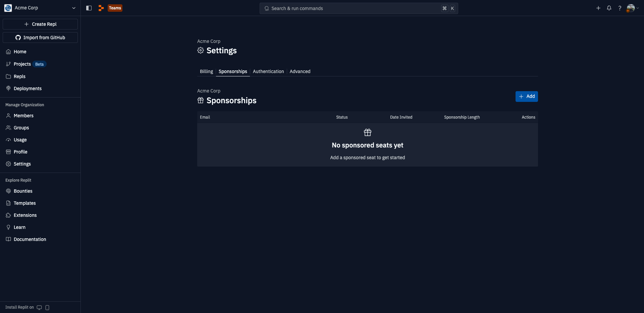
Task: Click the Profile storefront icon
Action: coord(8,152)
